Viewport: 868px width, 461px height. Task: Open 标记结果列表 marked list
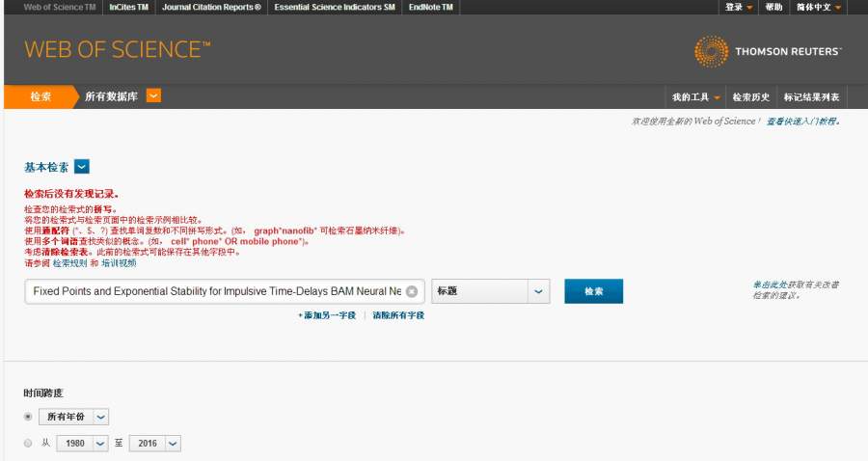point(811,97)
